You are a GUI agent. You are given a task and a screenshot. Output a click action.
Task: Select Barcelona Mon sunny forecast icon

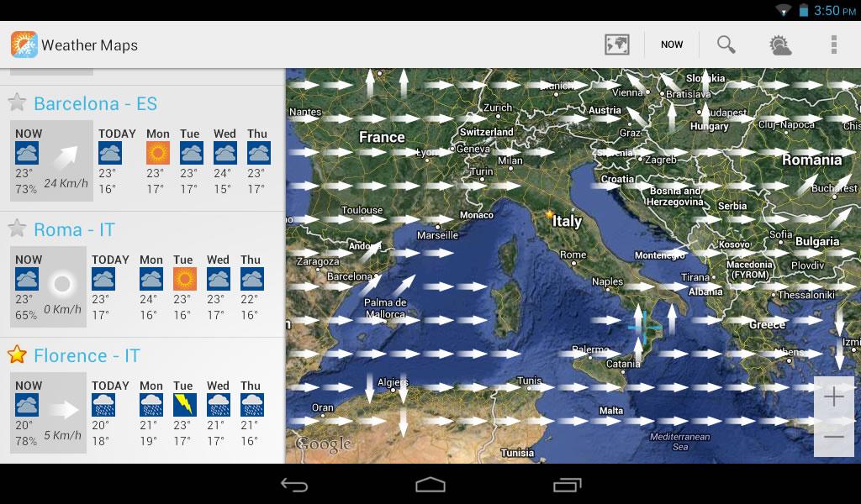157,153
